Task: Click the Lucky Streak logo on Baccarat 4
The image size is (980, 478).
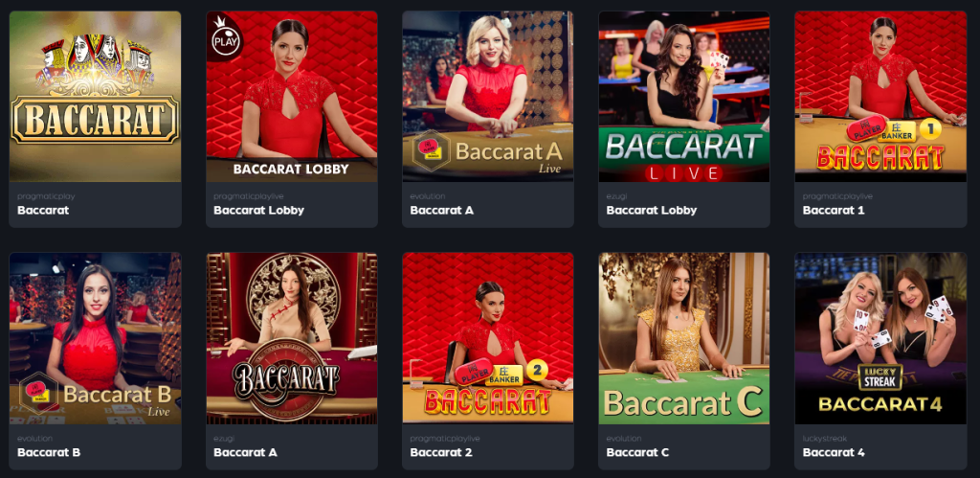Action: (880, 377)
